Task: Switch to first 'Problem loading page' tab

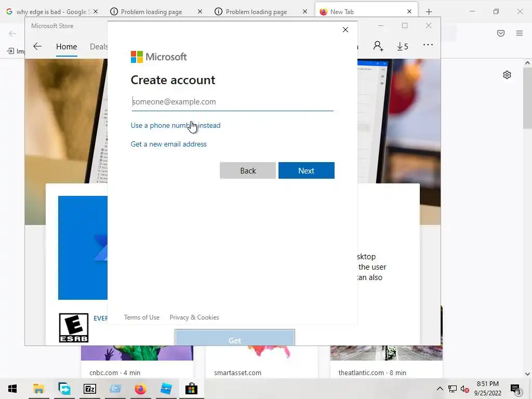Action: tap(151, 11)
